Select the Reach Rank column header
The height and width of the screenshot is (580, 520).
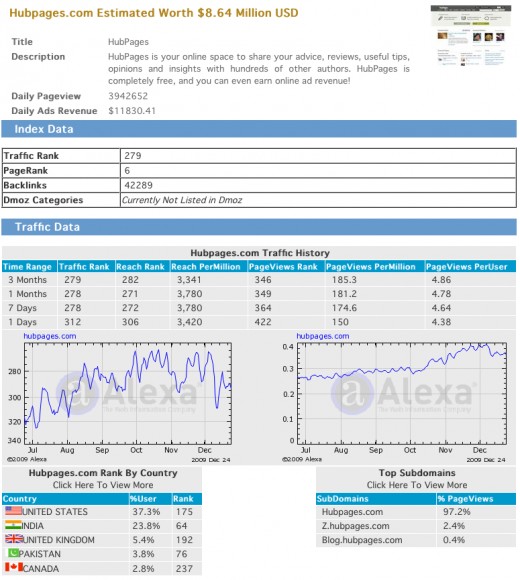(142, 267)
